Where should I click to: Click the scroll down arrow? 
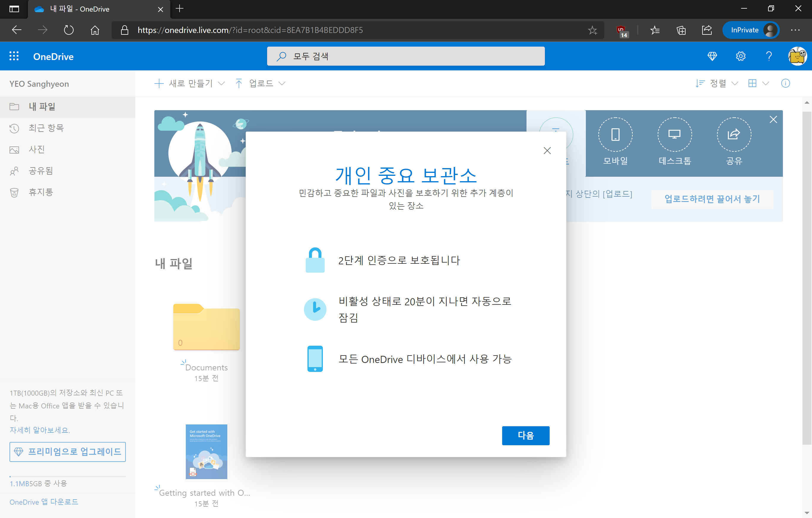point(807,513)
